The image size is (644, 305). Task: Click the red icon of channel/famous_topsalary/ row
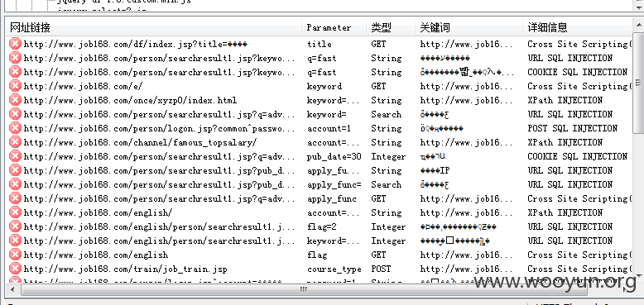[15, 142]
